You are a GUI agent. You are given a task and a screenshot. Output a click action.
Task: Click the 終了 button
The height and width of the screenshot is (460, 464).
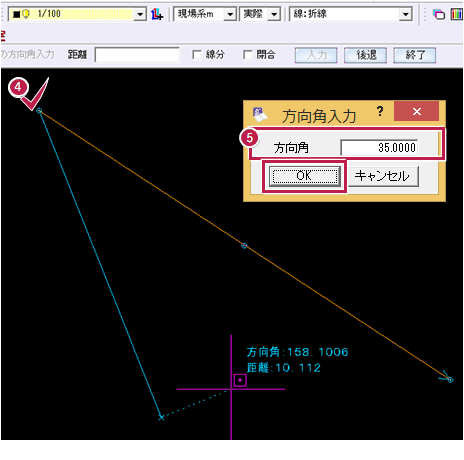click(x=415, y=55)
